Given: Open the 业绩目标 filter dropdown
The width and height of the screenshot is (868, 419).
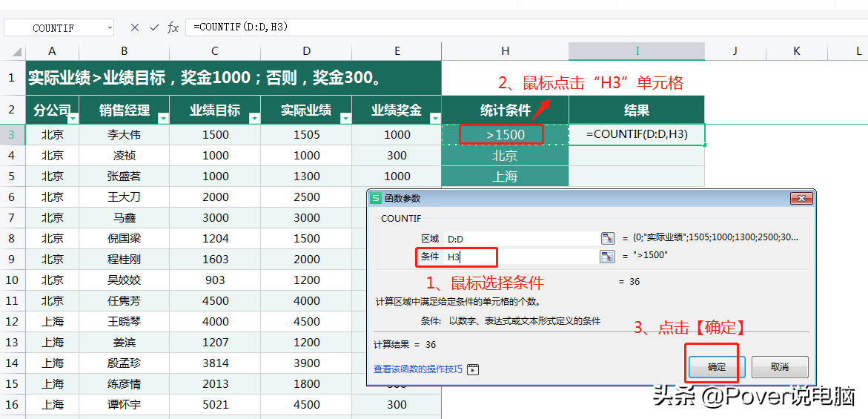Looking at the screenshot, I should coord(254,118).
